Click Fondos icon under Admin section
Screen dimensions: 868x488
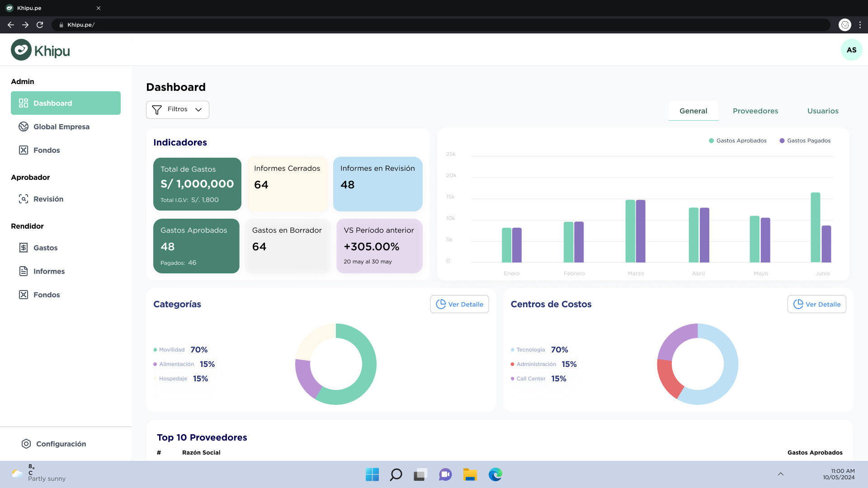point(24,150)
